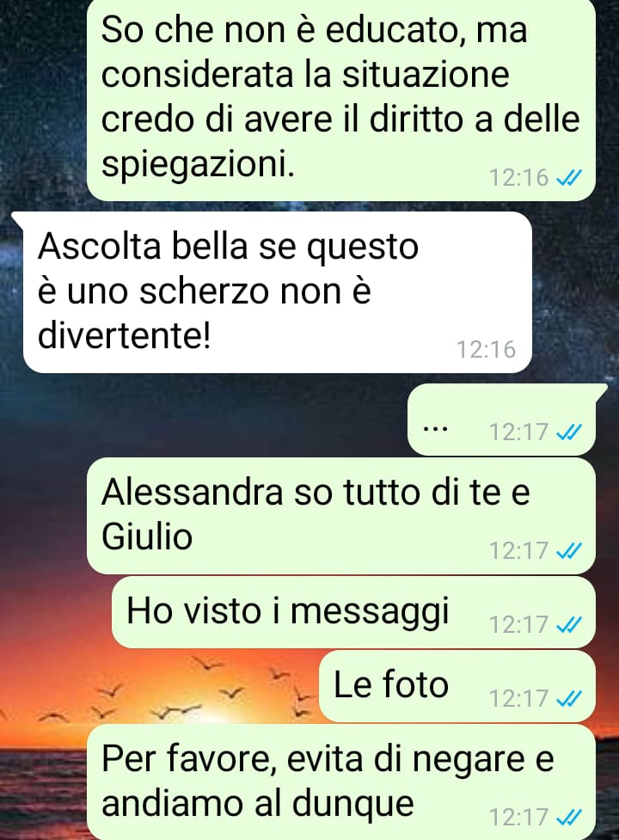Select the 'Ho visto i messaggi' bubble
The width and height of the screenshot is (619, 840).
(x=353, y=612)
